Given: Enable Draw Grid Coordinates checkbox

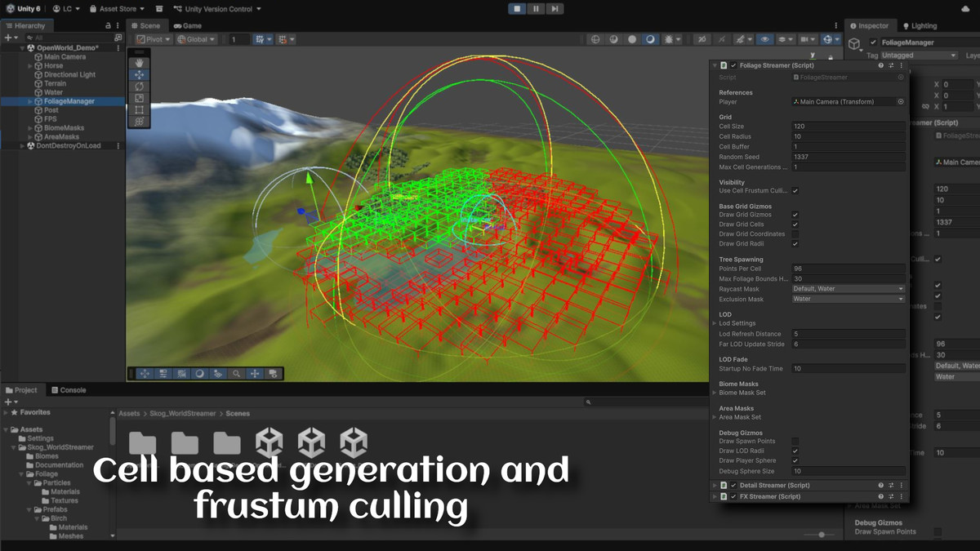Looking at the screenshot, I should tap(795, 234).
